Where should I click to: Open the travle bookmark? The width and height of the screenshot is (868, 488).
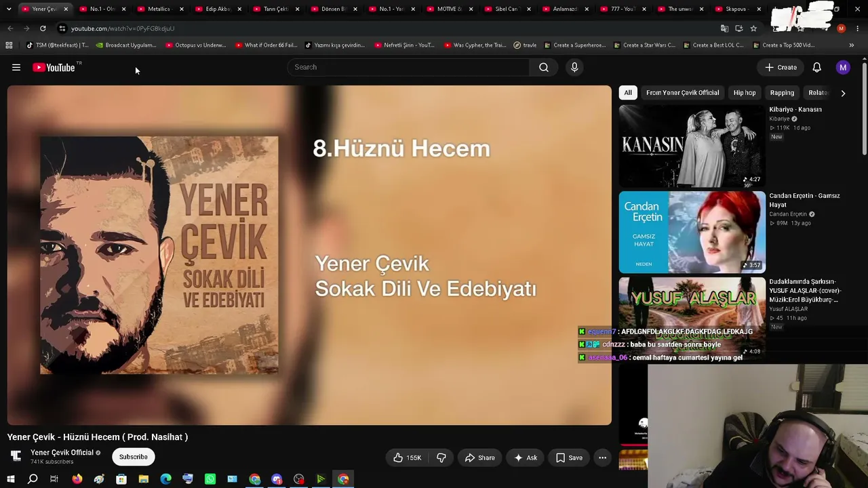[x=525, y=45]
